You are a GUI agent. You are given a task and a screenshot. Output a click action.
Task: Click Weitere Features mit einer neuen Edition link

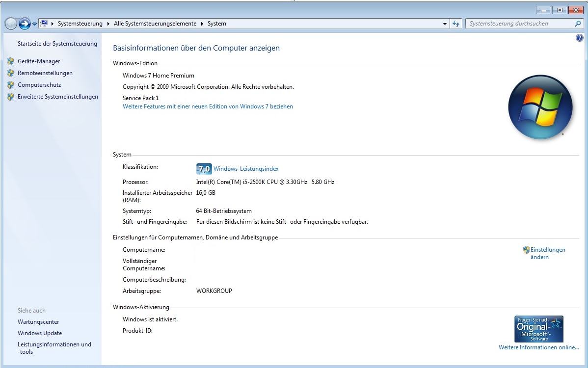pyautogui.click(x=208, y=106)
